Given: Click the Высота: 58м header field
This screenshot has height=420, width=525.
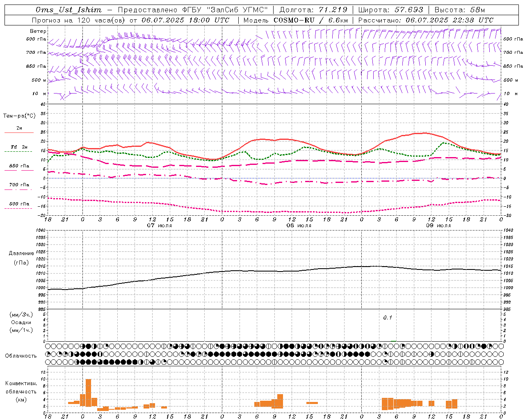Looking at the screenshot, I should coord(459,10).
